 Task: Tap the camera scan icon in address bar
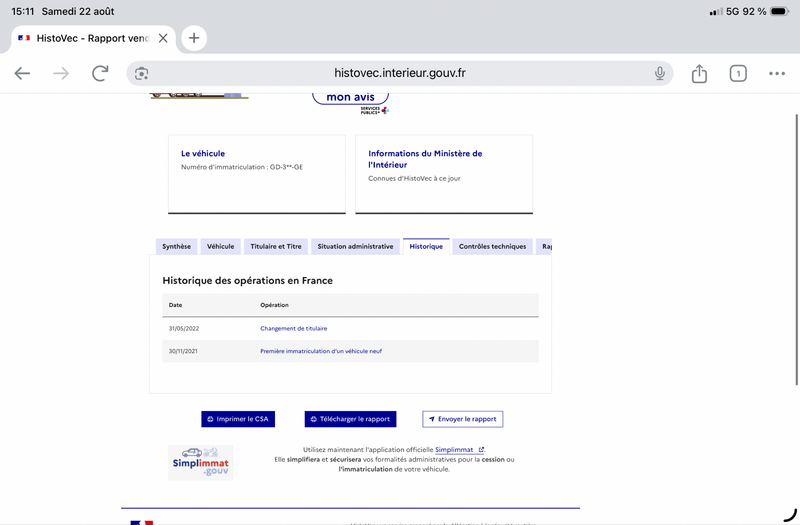141,73
